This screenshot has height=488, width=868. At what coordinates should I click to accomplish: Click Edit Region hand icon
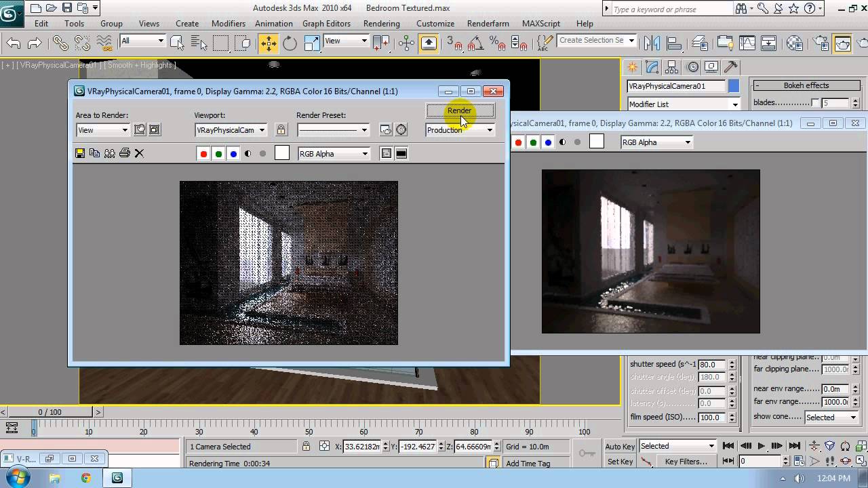(140, 129)
